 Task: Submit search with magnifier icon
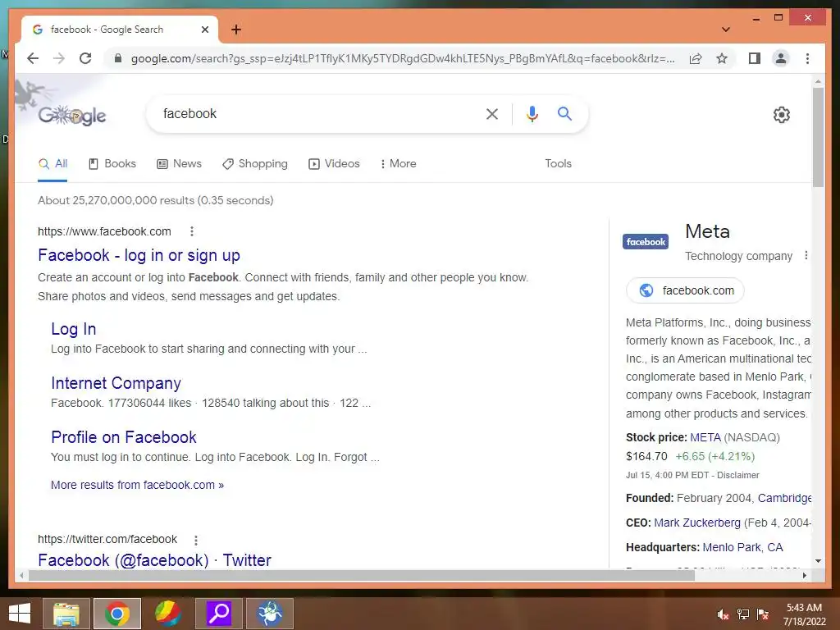click(564, 113)
